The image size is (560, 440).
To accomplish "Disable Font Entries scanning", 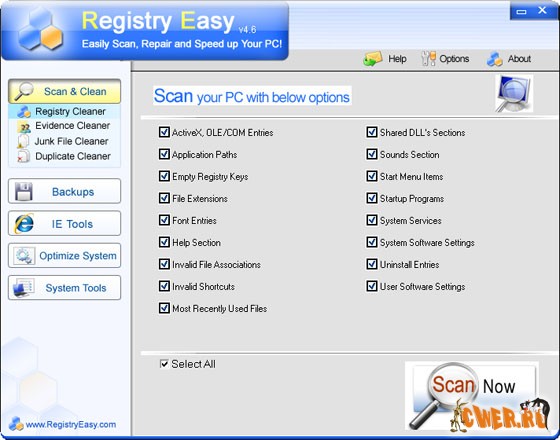I will tap(164, 220).
